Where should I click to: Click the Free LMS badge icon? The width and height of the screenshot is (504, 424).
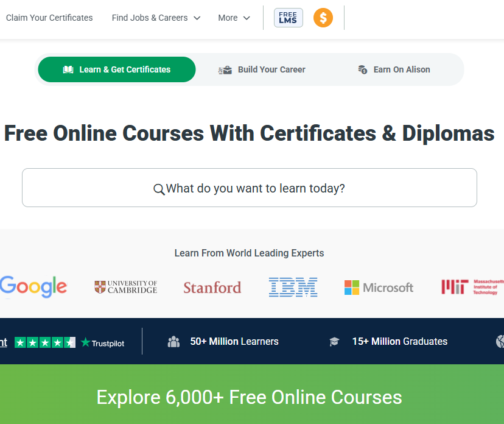(289, 18)
